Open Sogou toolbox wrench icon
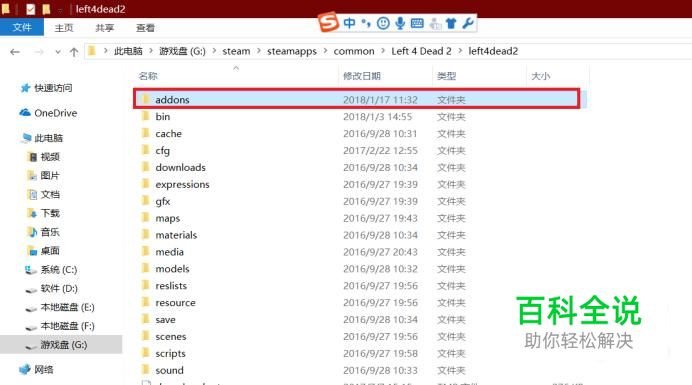Image resolution: width=692 pixels, height=385 pixels. (468, 23)
